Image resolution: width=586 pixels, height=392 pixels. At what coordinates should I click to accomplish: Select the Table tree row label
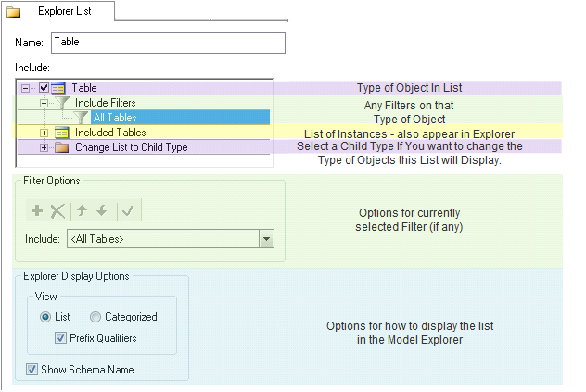pyautogui.click(x=84, y=88)
